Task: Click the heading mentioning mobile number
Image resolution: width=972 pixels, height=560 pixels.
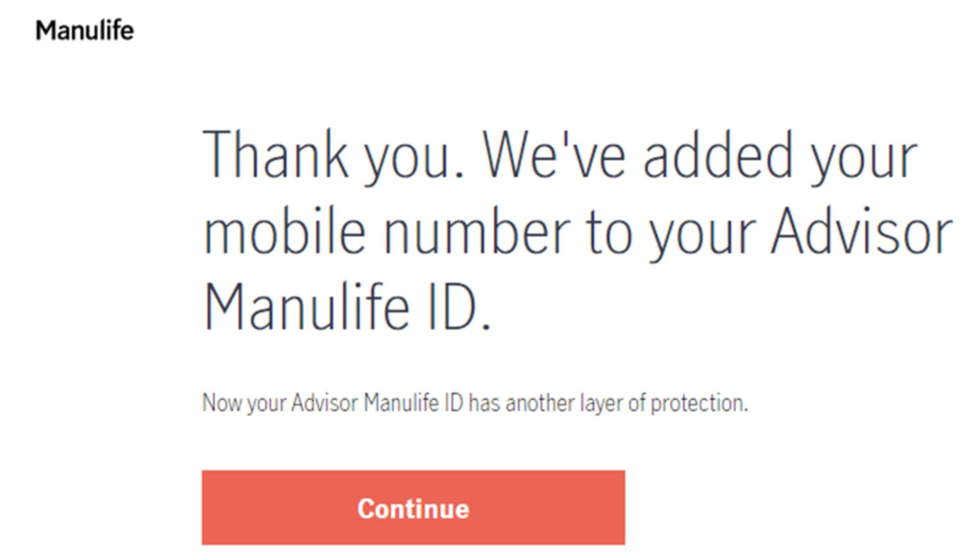Action: pos(539,231)
